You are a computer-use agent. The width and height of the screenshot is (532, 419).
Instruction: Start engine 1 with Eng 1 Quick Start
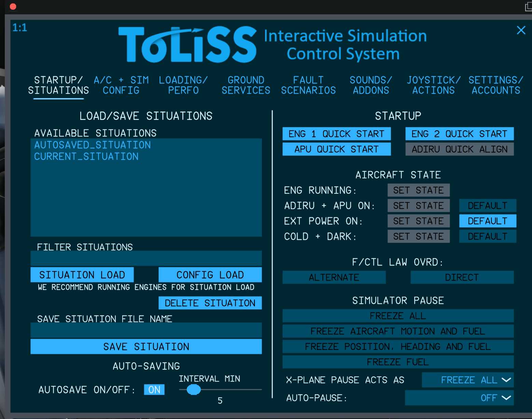pos(336,134)
